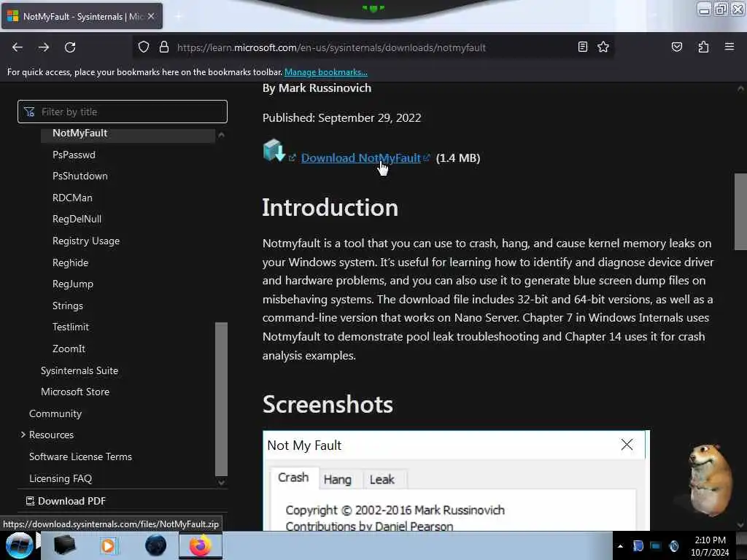
Task: View site security lock information
Action: pos(164,47)
